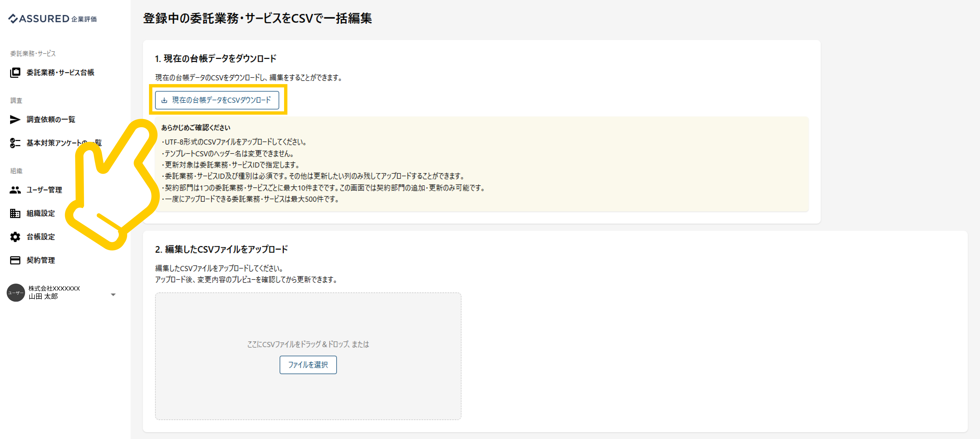Click the page title 登録中の委託業務・サービスをCSVで一括編集
Viewport: 980px width, 439px height.
pos(258,18)
